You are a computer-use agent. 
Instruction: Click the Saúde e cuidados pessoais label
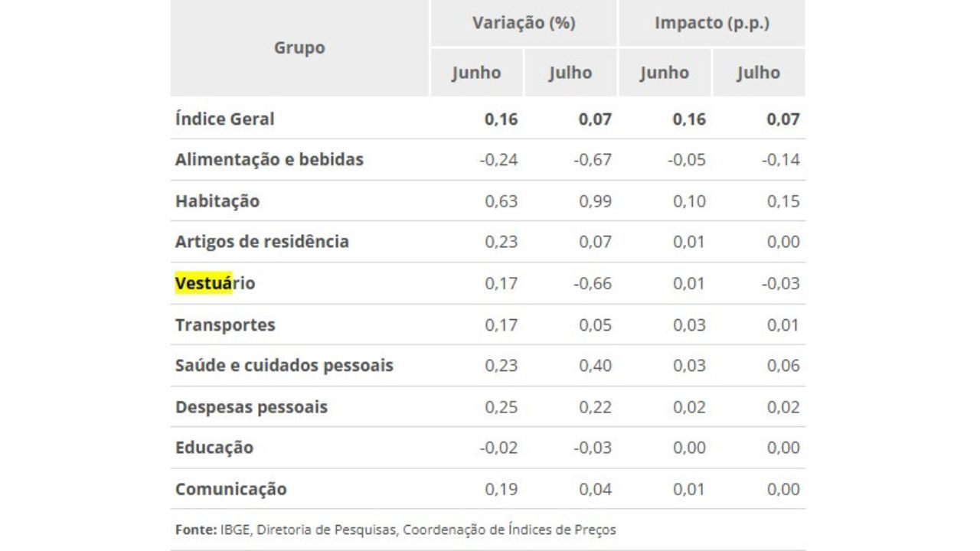coord(284,365)
